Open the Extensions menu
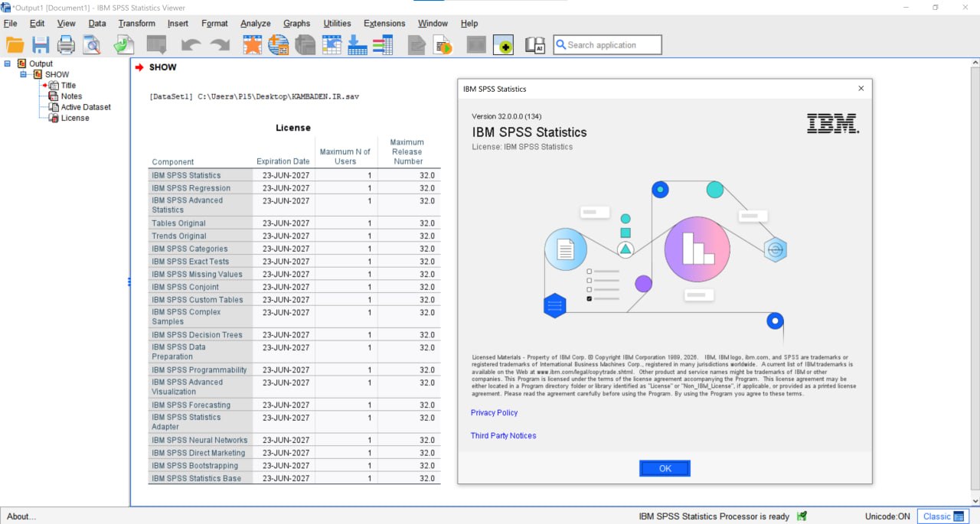The height and width of the screenshot is (524, 980). [x=384, y=24]
